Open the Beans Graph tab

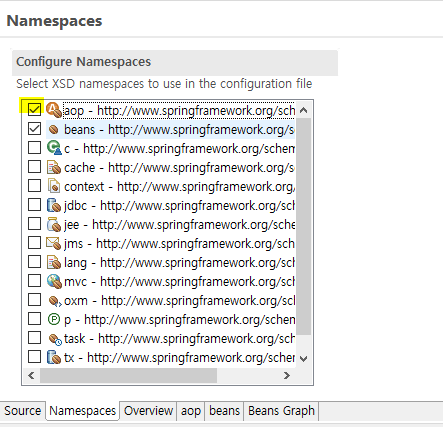tap(281, 411)
